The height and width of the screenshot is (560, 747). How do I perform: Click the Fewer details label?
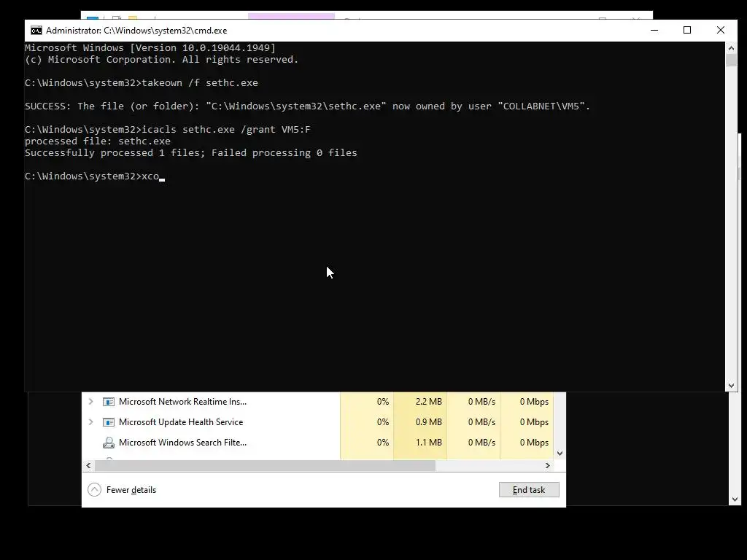click(x=131, y=490)
